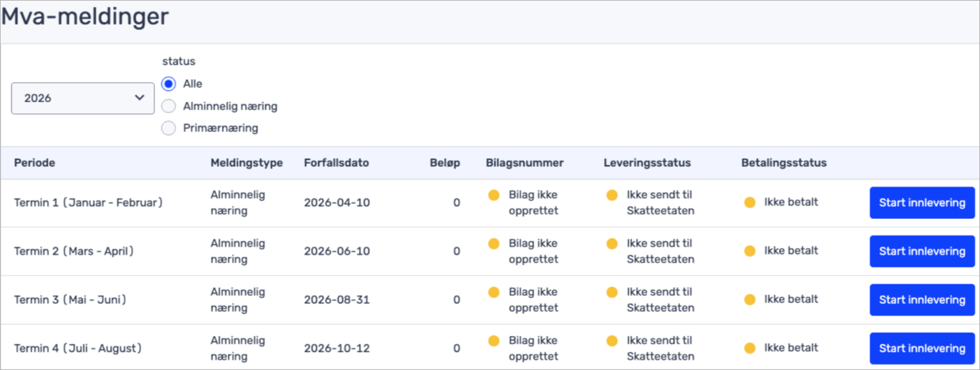The width and height of the screenshot is (980, 370).
Task: Click the Beløp column header
Action: 445,163
